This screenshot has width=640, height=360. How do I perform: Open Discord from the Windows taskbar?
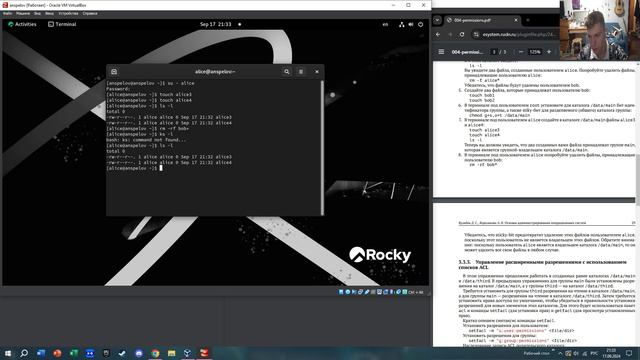tap(139, 353)
